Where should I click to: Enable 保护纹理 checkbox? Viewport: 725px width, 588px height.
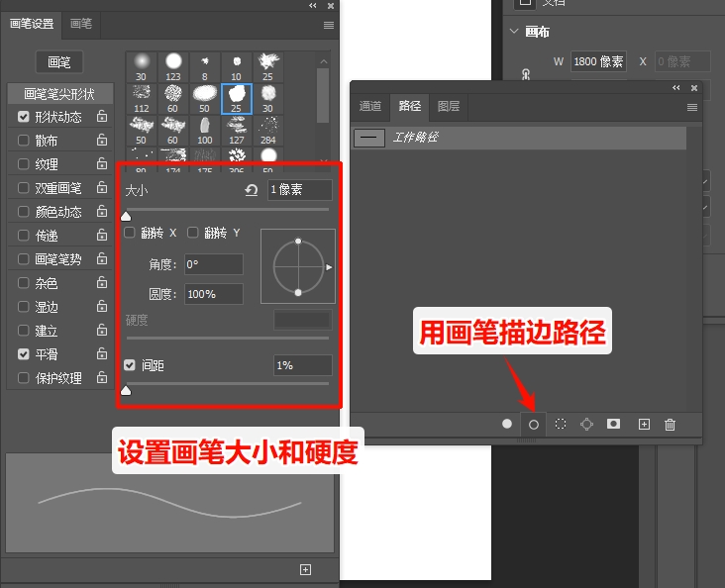[23, 378]
